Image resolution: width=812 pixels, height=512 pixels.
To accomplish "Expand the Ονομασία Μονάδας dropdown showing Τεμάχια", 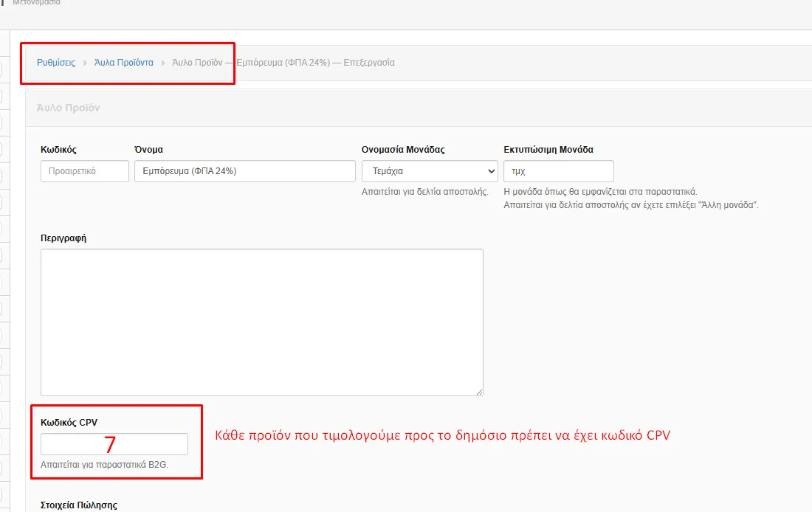I will 430,171.
